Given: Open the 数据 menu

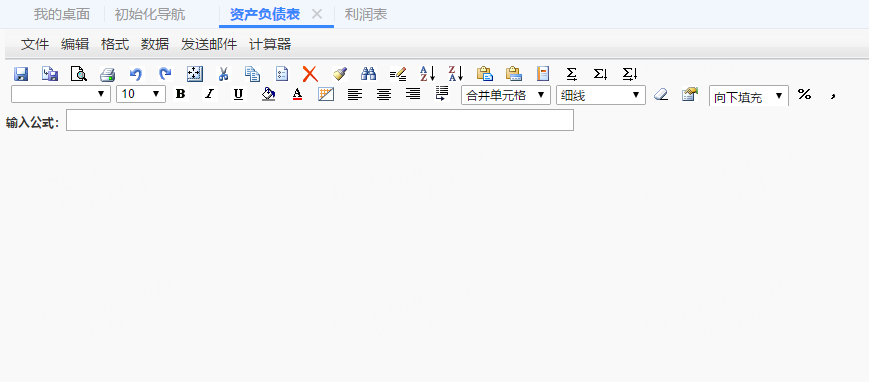Looking at the screenshot, I should pyautogui.click(x=155, y=44).
